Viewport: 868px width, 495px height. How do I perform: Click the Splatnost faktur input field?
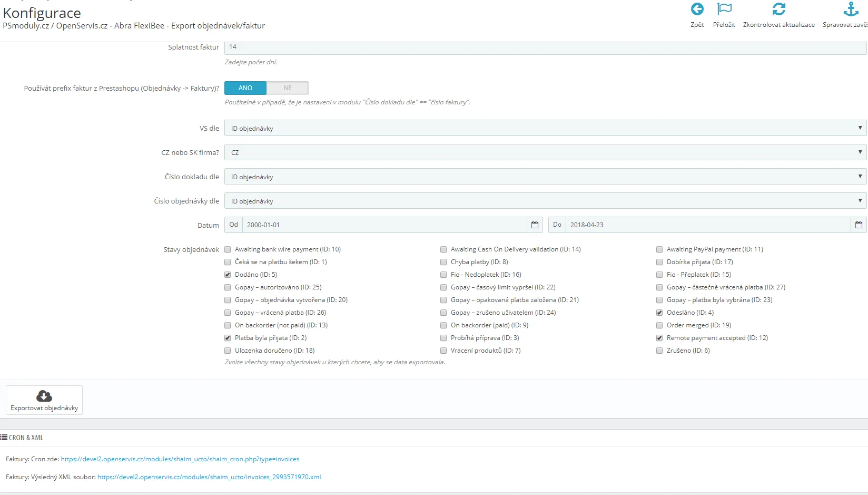click(545, 47)
